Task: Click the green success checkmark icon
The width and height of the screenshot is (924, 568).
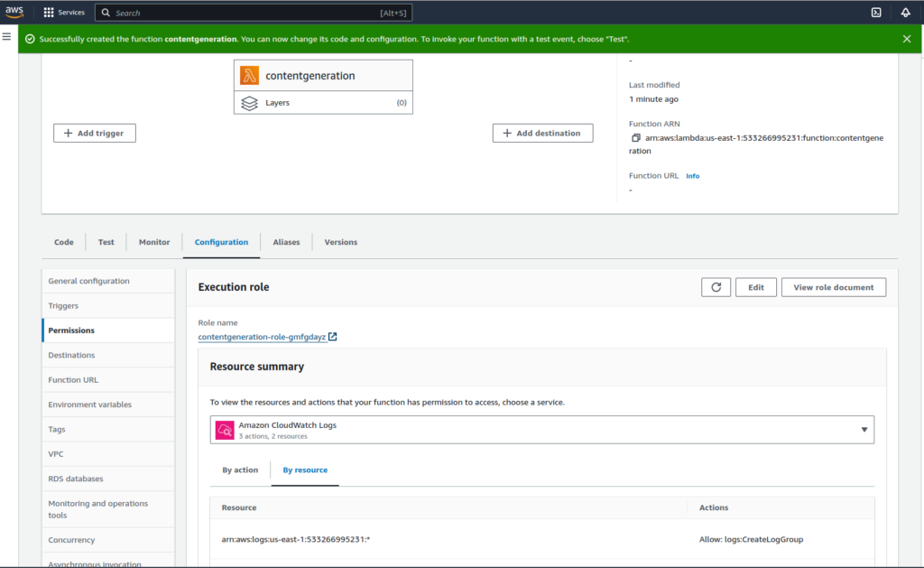Action: pyautogui.click(x=30, y=39)
